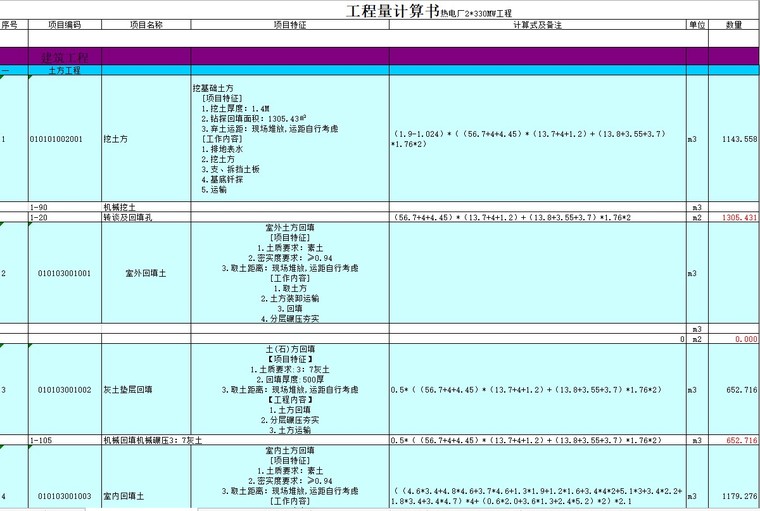Select the serial number cell 一
760x511 pixels.
(x=14, y=70)
